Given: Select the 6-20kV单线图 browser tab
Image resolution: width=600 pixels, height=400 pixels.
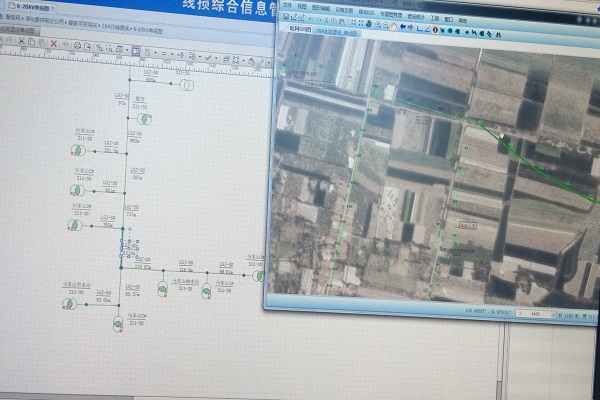Looking at the screenshot, I should point(25,6).
